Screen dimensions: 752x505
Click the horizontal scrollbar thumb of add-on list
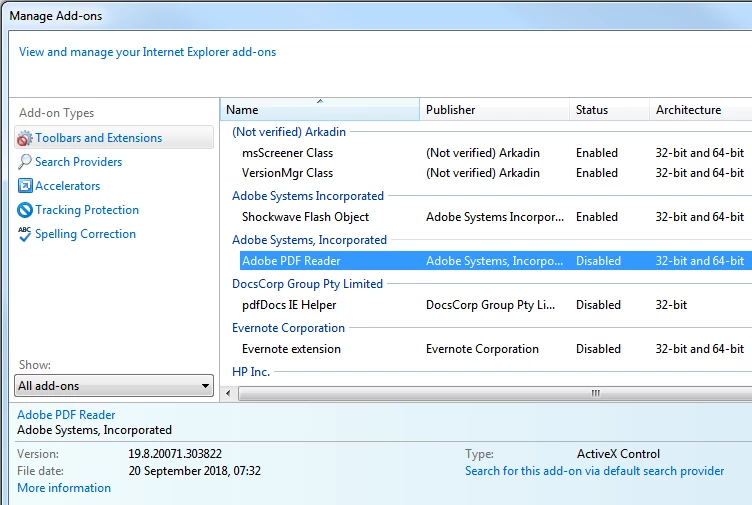[496, 394]
